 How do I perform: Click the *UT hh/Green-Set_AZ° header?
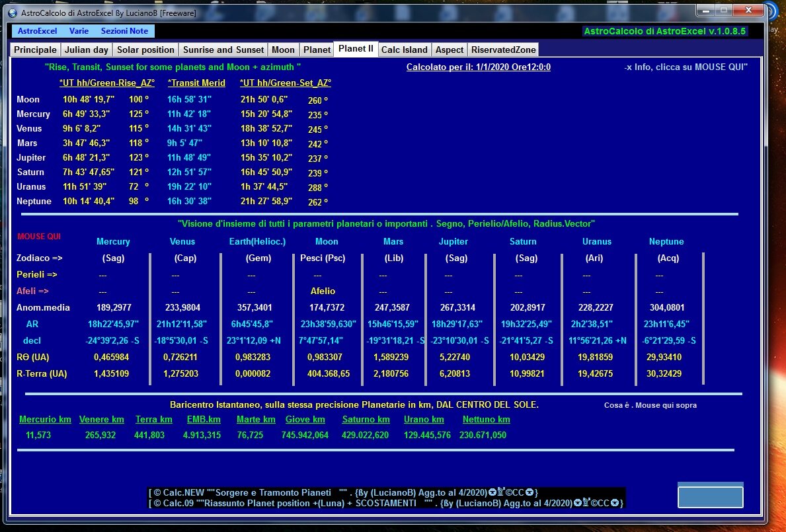(x=285, y=83)
